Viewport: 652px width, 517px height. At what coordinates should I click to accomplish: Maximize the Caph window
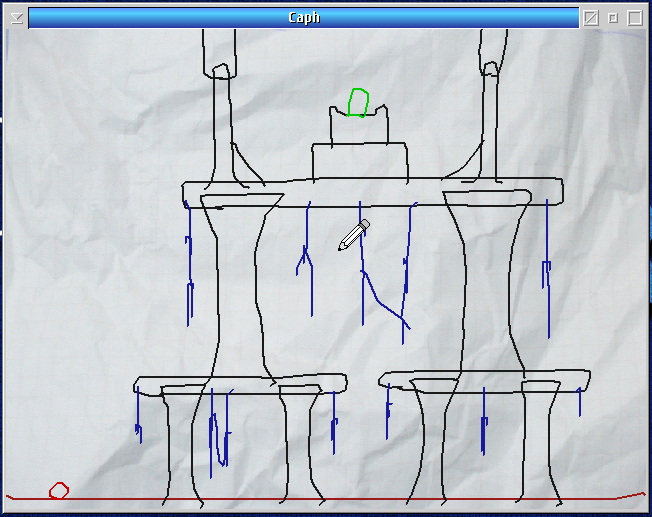[x=635, y=17]
